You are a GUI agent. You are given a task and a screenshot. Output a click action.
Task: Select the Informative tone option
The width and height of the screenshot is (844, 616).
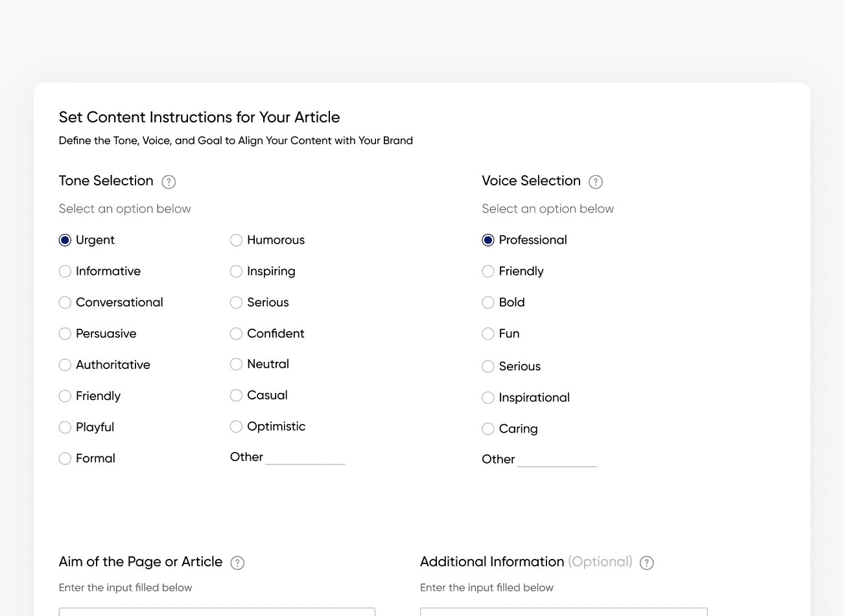tap(65, 272)
